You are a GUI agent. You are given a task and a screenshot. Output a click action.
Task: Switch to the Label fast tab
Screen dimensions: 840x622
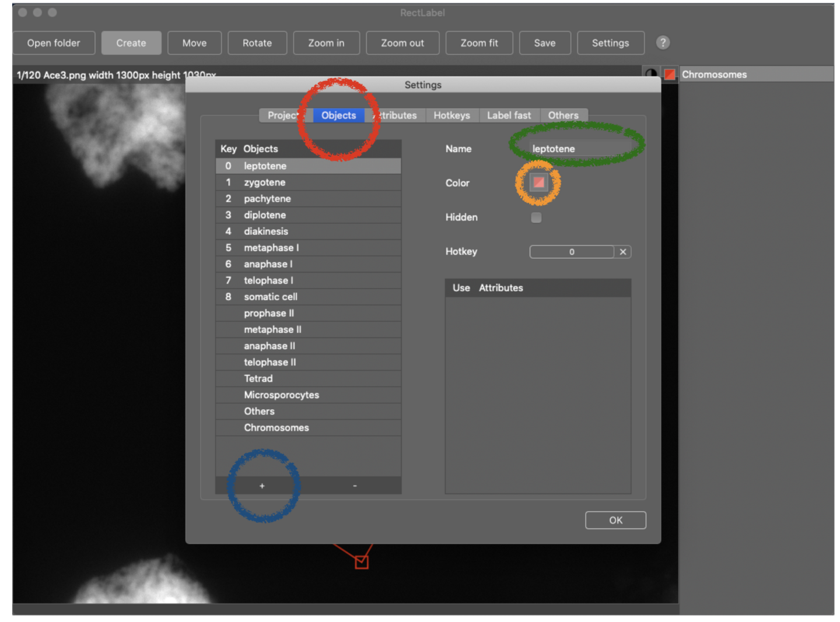[509, 115]
